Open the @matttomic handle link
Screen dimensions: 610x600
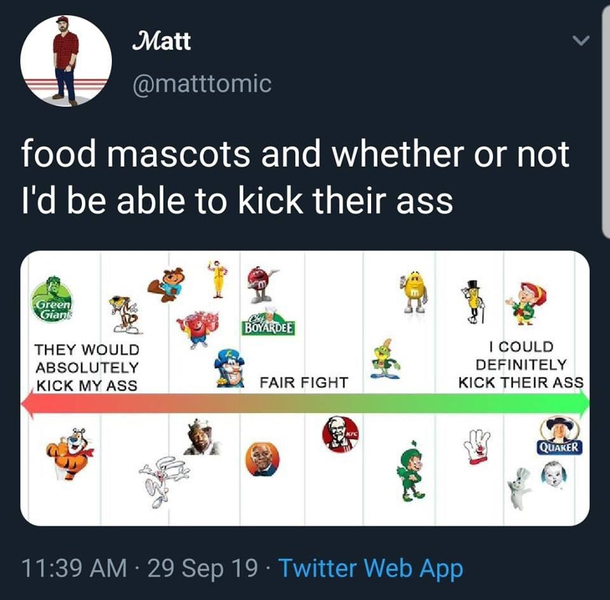click(x=202, y=84)
